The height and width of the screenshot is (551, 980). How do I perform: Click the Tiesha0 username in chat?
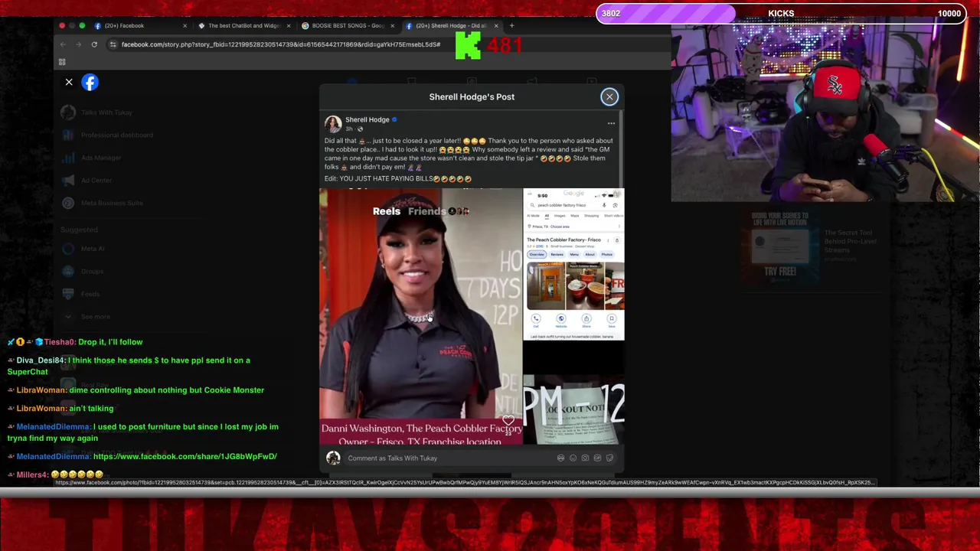[x=60, y=342]
